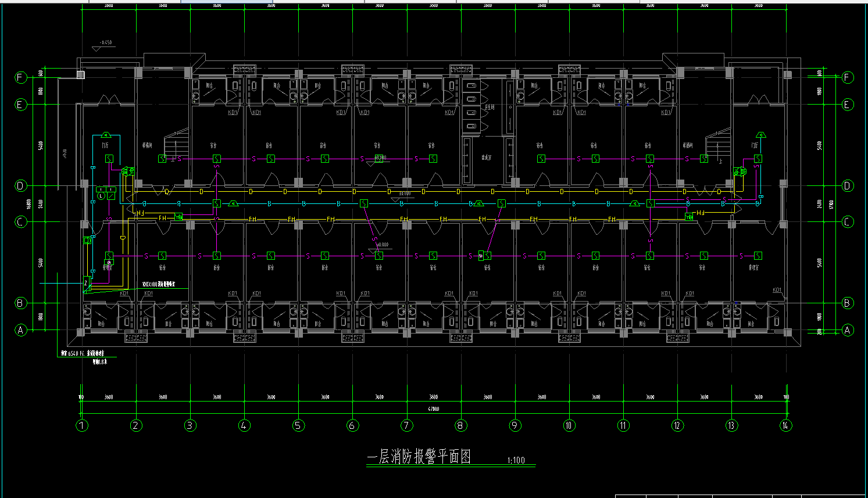Viewport: 868px width, 498px height.
Task: Click drawing title 一层消防报警平面图
Action: coord(419,457)
